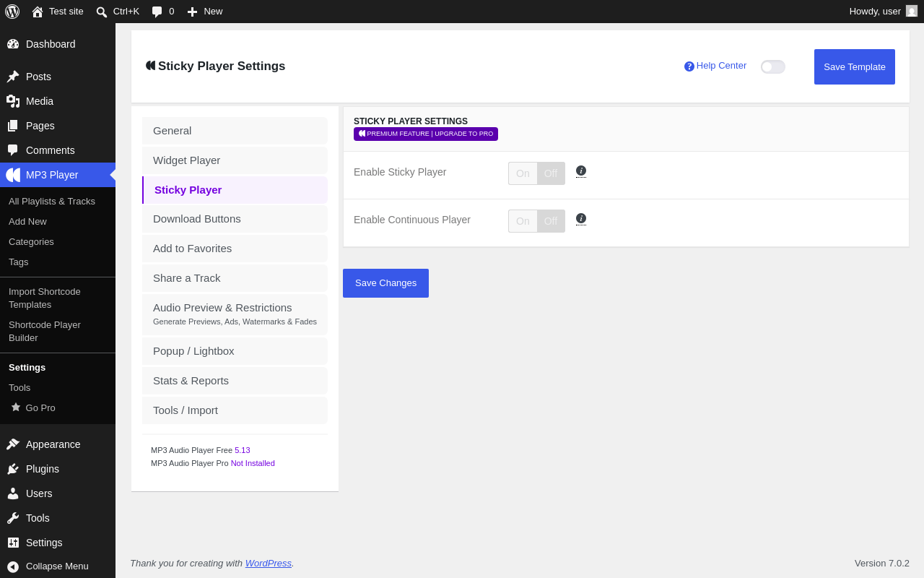
Task: Click the Enable Sticky Player label
Action: tap(400, 172)
